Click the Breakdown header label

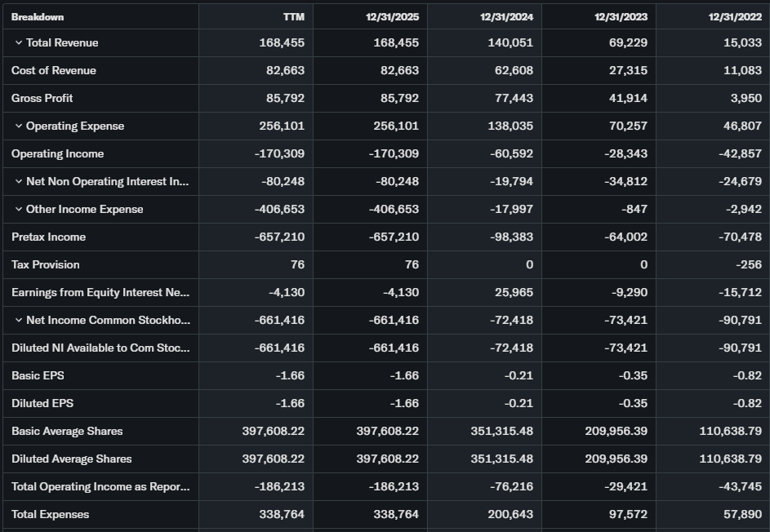tap(38, 16)
